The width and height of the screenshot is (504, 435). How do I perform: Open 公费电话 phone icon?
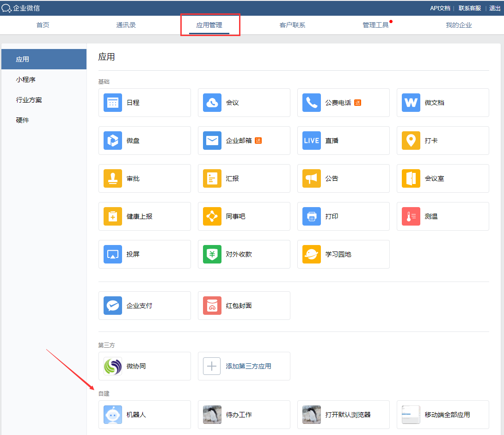coord(312,103)
